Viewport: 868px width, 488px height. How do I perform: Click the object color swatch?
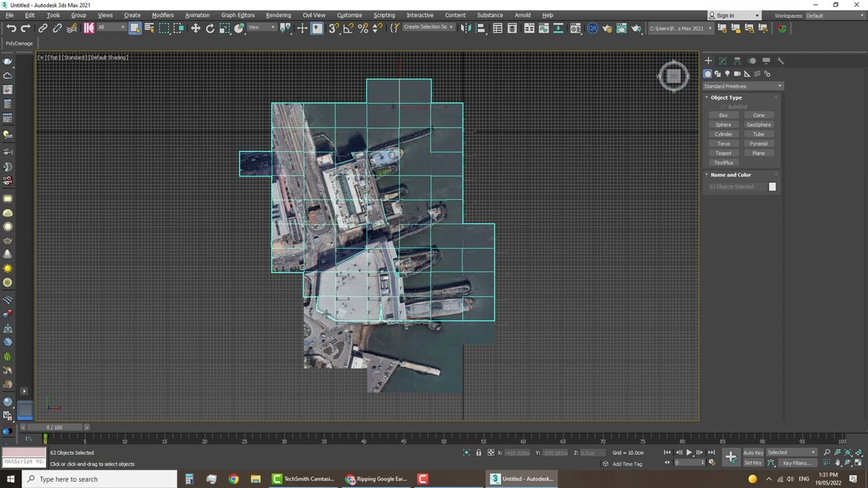point(772,186)
